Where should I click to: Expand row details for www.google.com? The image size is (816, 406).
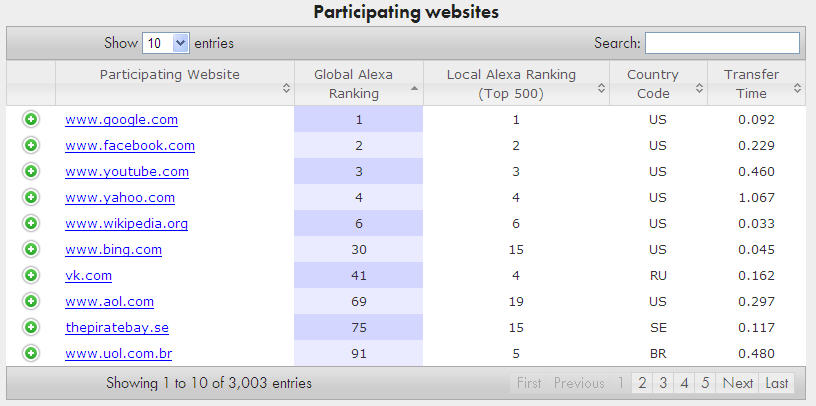[x=30, y=119]
